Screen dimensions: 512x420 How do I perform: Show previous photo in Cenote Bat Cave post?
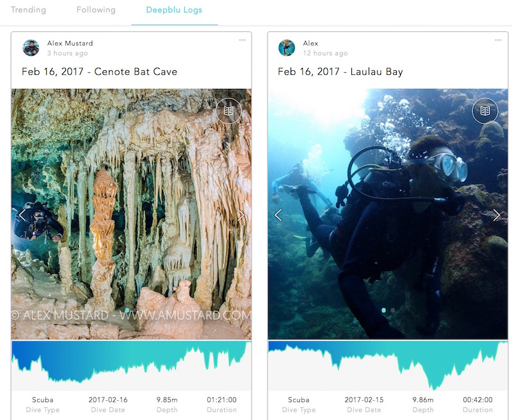click(x=22, y=215)
